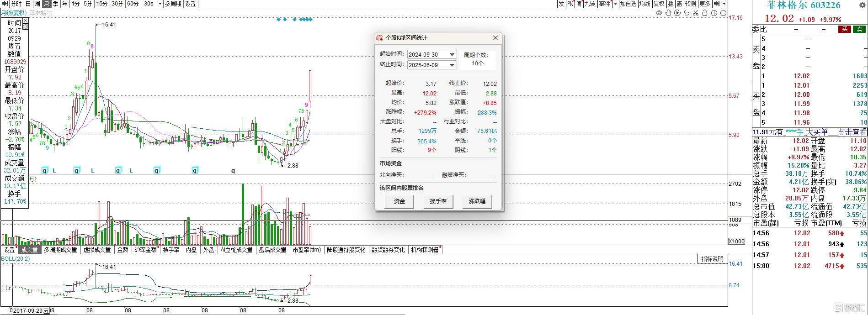Select 虚拟成交量 indicator tab
Viewport: 868px width, 315px height.
[x=97, y=250]
